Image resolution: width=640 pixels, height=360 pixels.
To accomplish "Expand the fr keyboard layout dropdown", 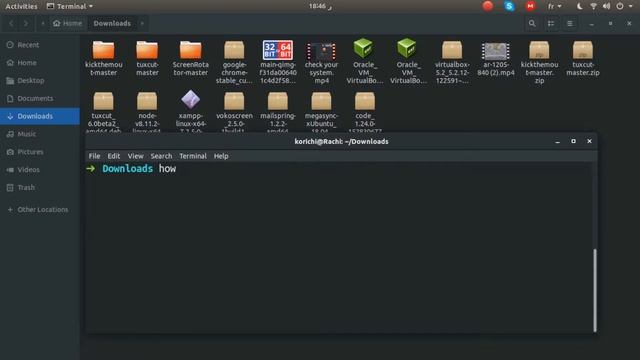I will 555,6.
